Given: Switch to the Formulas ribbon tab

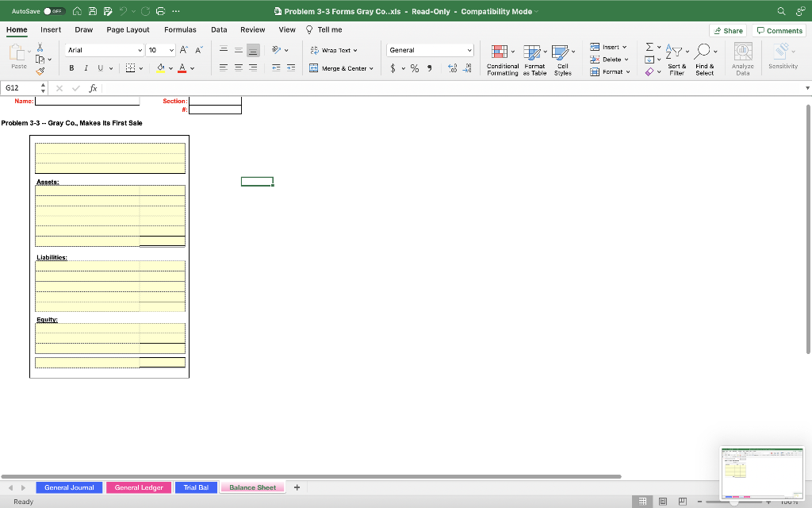Looking at the screenshot, I should coord(180,29).
